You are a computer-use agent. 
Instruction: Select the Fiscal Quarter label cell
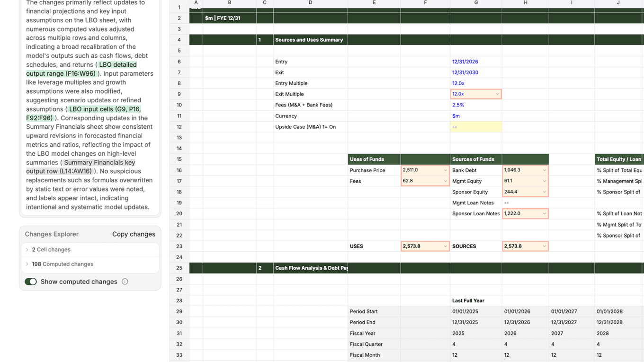click(374, 344)
